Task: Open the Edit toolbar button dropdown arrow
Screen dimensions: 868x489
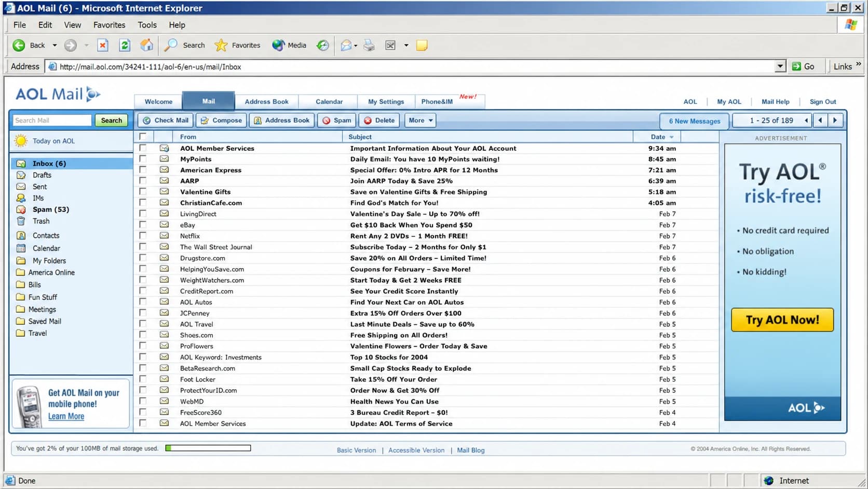Action: click(406, 45)
